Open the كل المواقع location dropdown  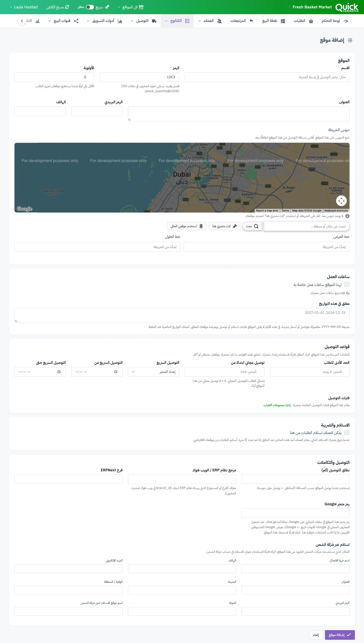(130, 7)
